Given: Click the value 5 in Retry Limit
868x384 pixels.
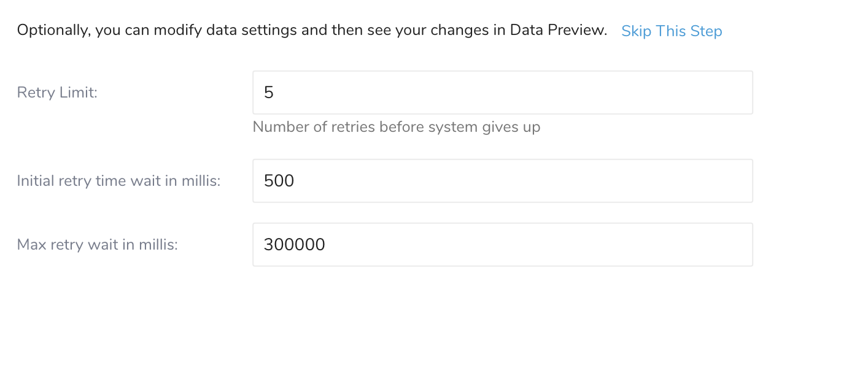Looking at the screenshot, I should pyautogui.click(x=269, y=93).
